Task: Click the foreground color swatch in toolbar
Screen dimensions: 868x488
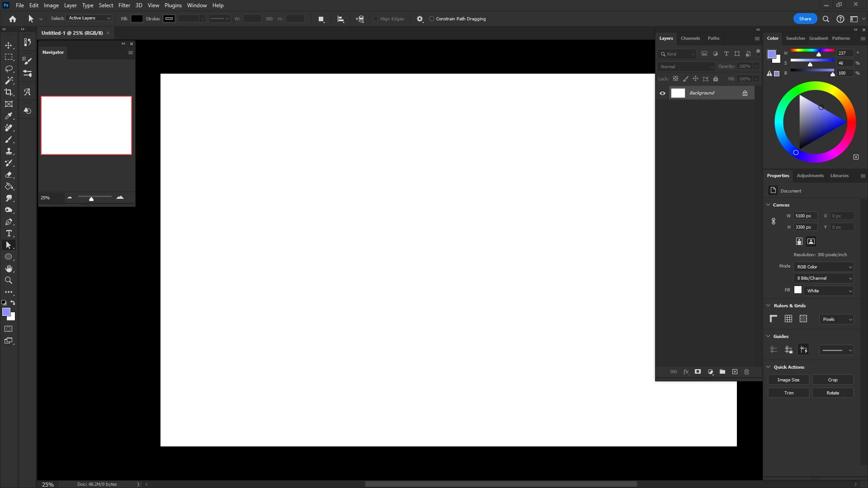Action: 6,312
